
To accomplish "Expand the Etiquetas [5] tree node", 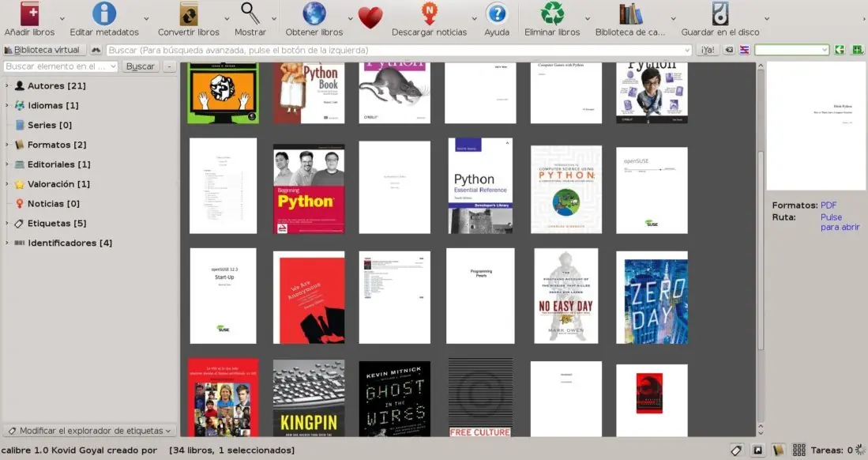I will 6,223.
